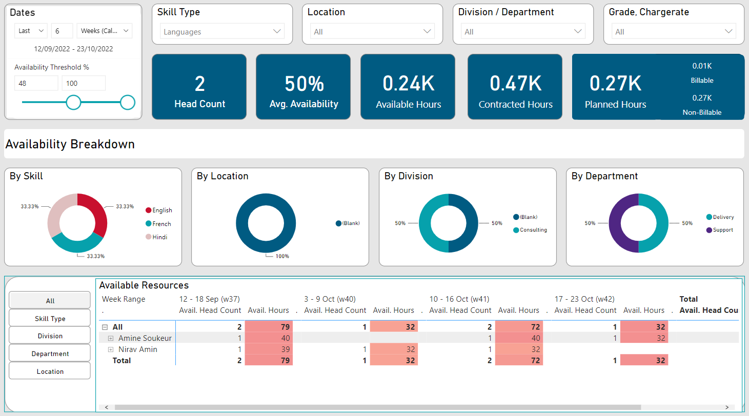Open the Skill Type dropdown
The width and height of the screenshot is (749, 416).
click(221, 32)
